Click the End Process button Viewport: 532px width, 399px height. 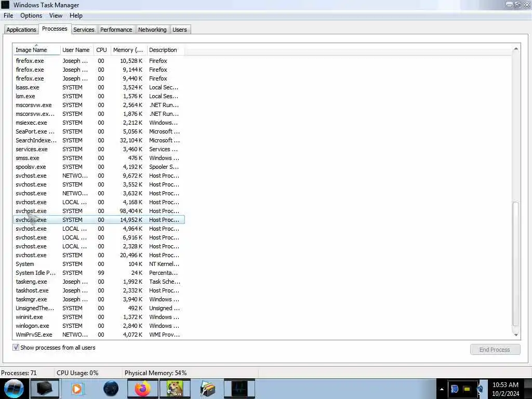tap(495, 350)
